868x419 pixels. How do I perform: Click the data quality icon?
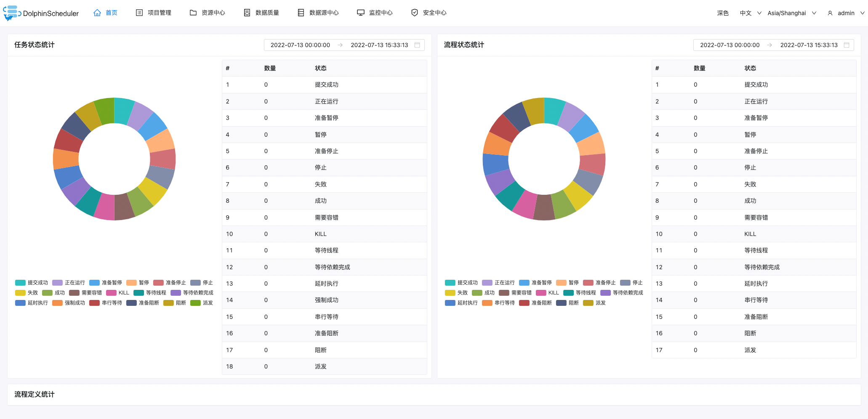coord(247,13)
